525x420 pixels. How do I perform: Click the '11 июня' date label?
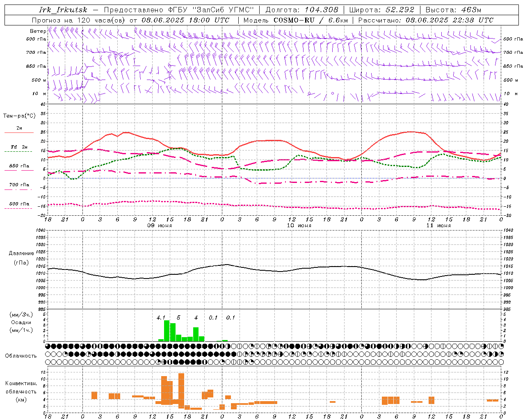click(438, 226)
